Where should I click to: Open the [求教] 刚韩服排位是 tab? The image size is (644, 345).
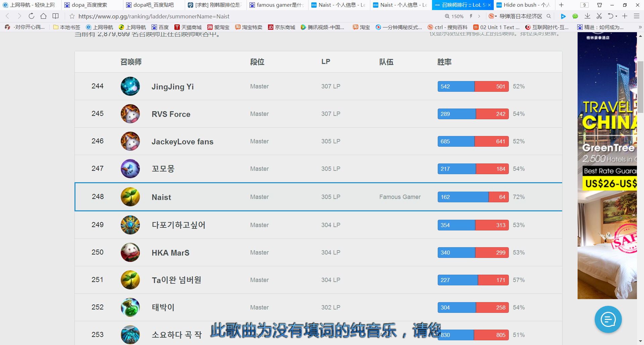pyautogui.click(x=216, y=5)
